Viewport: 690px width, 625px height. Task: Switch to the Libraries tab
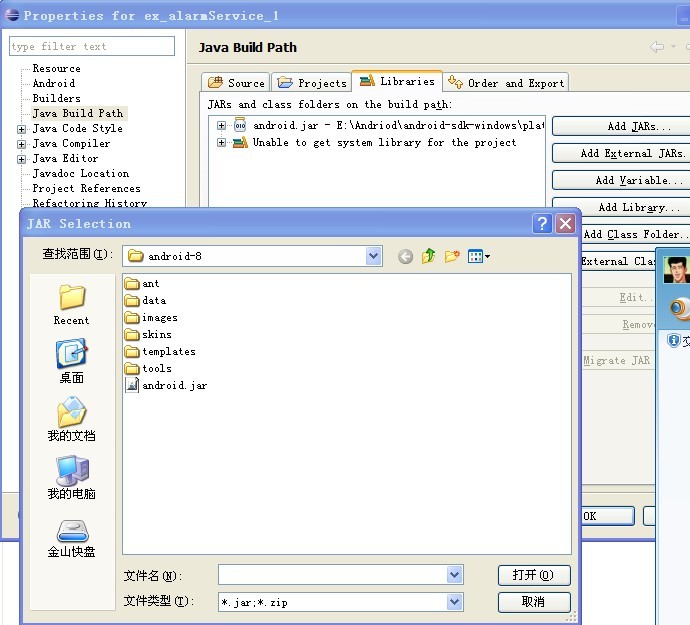pos(397,81)
